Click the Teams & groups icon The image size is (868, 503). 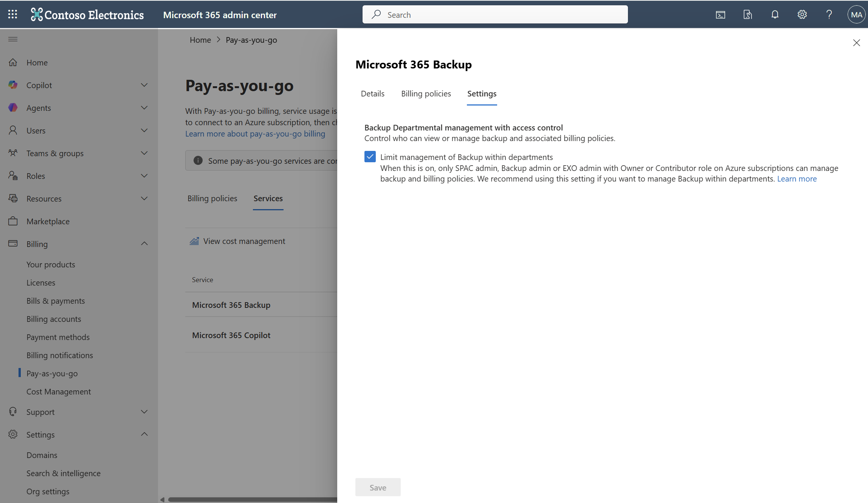[13, 153]
